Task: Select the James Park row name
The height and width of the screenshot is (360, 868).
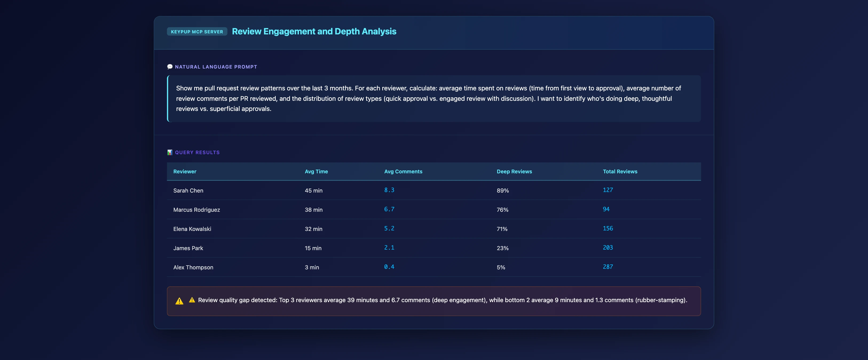Action: point(188,248)
